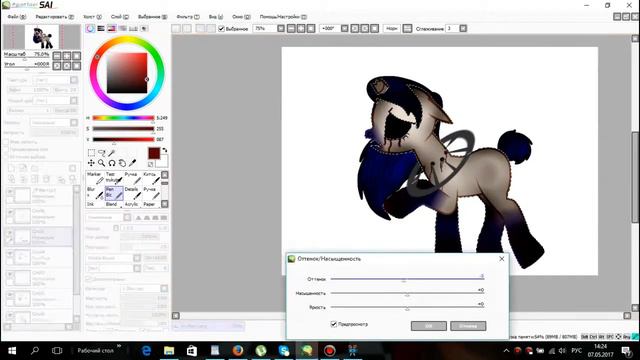
Task: Zoom in with toolbar plus button
Action: coord(301,29)
